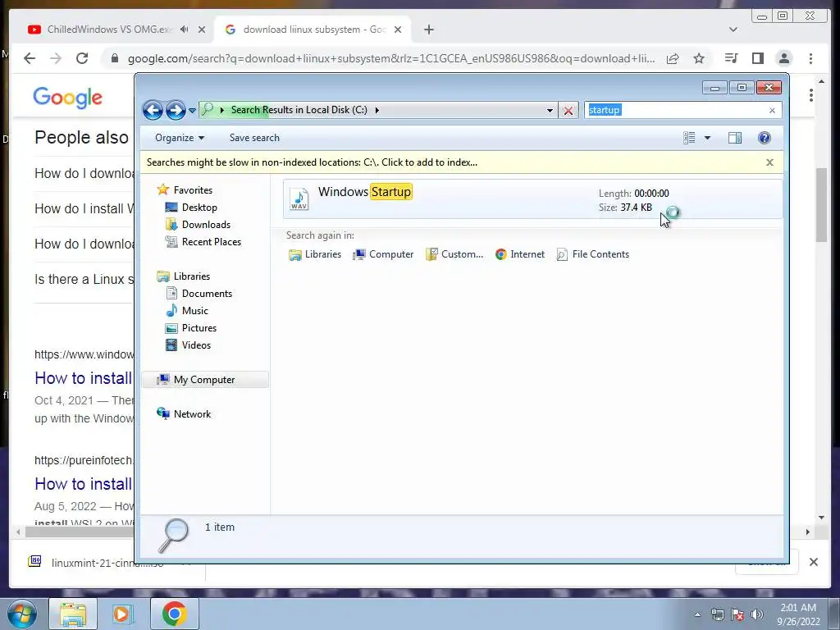Open Videos library
This screenshot has height=630, width=840.
pos(188,345)
